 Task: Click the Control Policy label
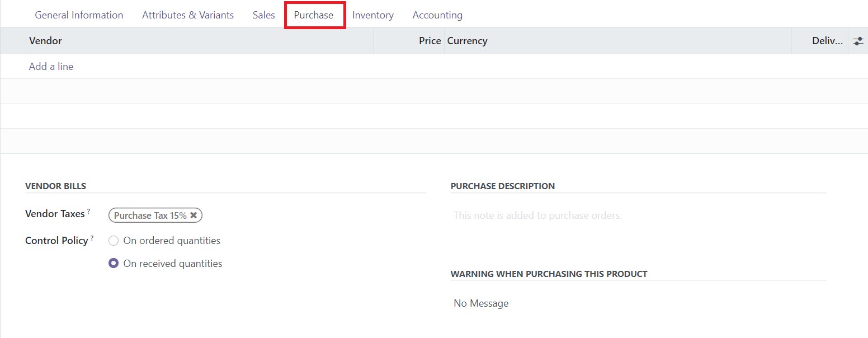pyautogui.click(x=56, y=241)
